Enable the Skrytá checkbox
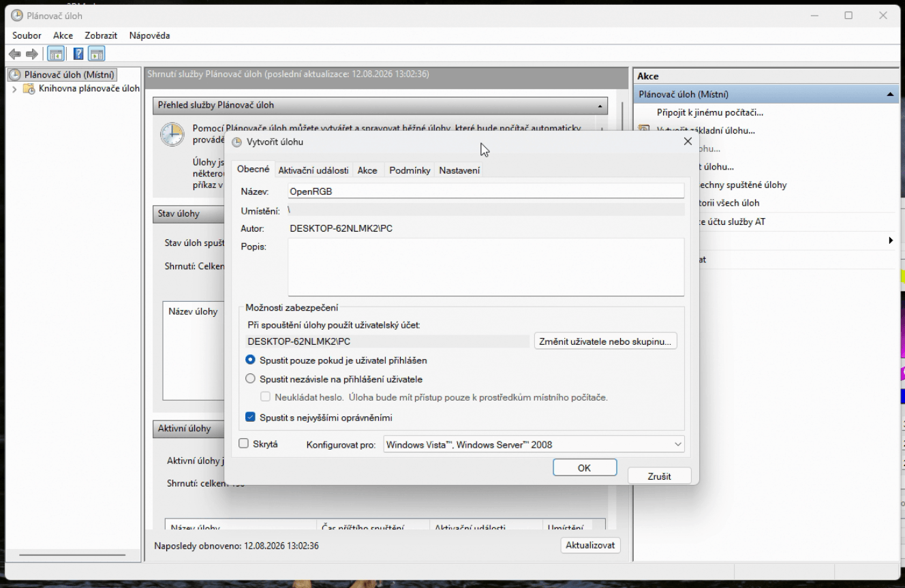The image size is (905, 588). point(244,444)
